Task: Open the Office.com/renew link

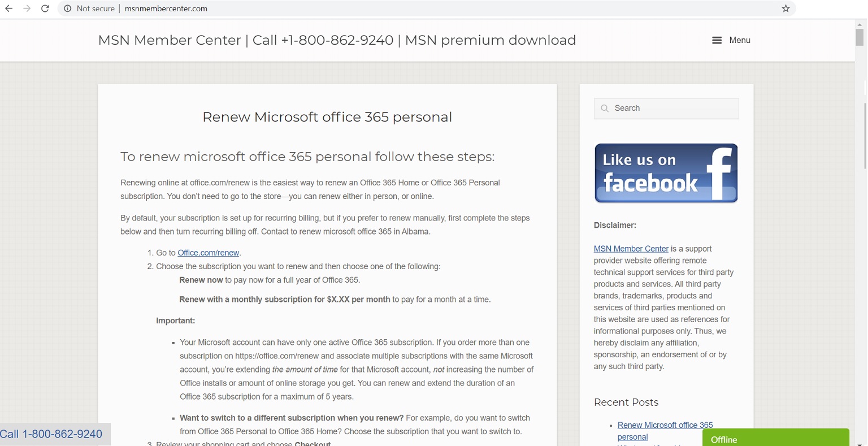Action: pyautogui.click(x=209, y=253)
